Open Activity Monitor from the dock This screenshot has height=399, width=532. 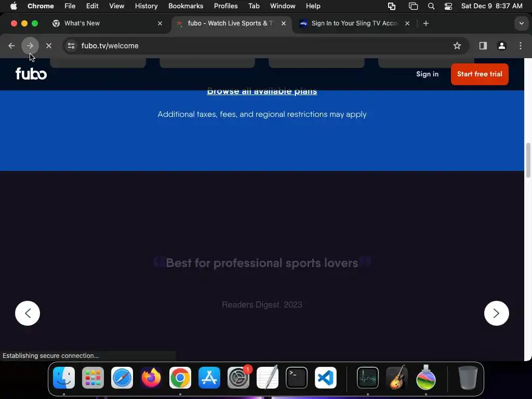click(368, 378)
